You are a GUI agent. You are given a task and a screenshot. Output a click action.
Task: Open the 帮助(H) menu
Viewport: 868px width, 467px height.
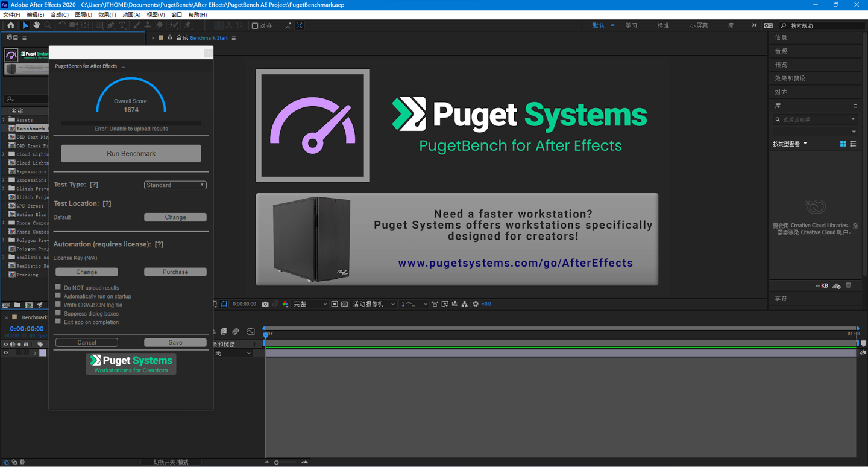[197, 14]
